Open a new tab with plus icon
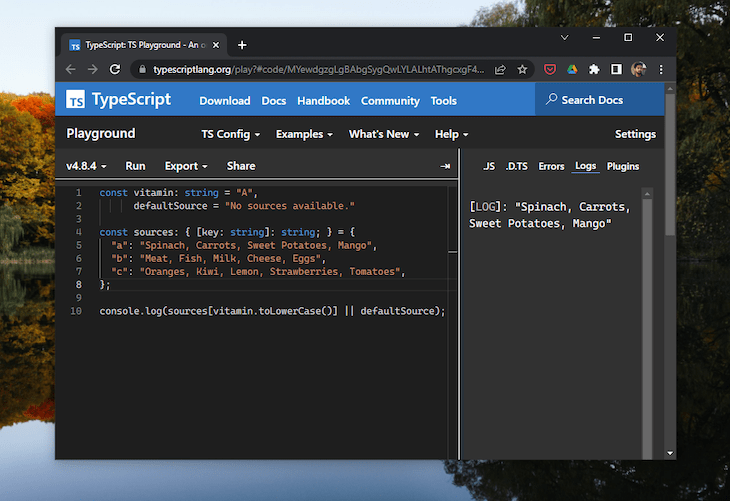730x501 pixels. click(242, 45)
